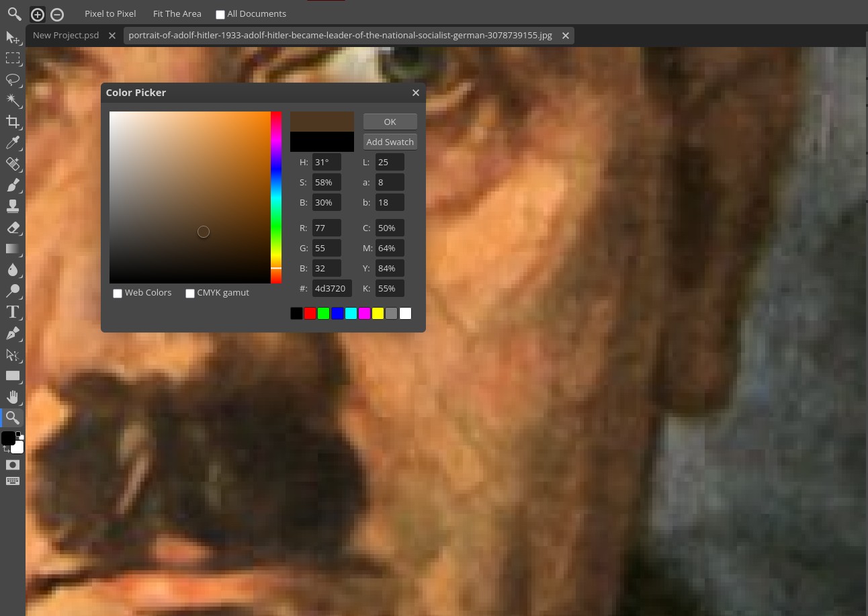
Task: Click the hue slider in Color Picker
Action: tap(276, 197)
